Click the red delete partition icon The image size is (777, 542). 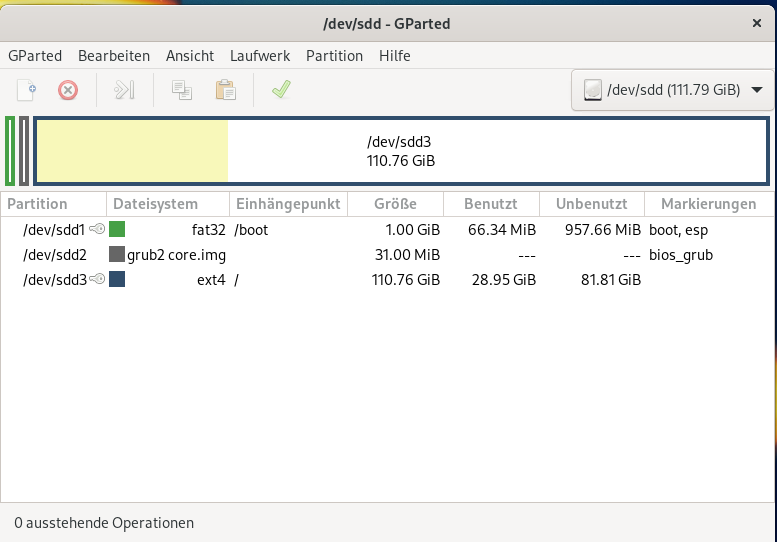pyautogui.click(x=68, y=90)
